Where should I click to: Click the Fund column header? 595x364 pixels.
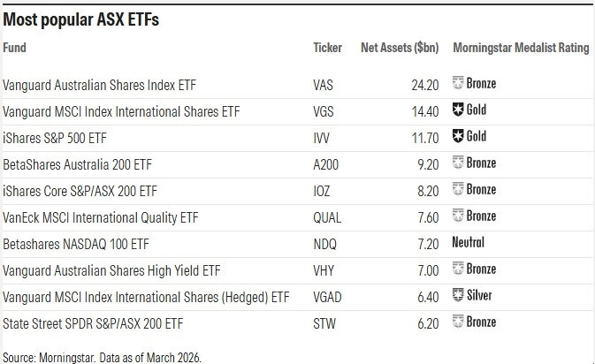[15, 47]
